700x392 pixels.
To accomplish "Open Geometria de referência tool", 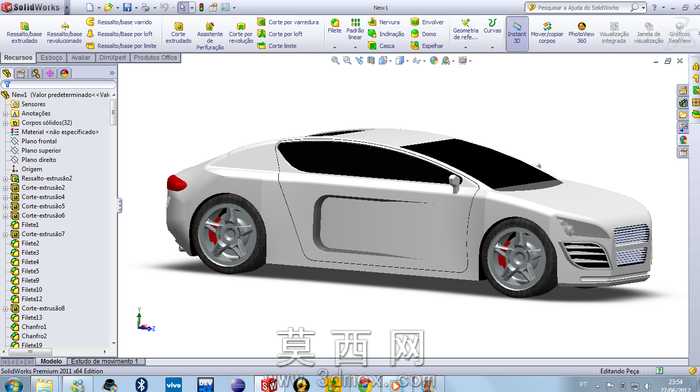I will coord(466,29).
